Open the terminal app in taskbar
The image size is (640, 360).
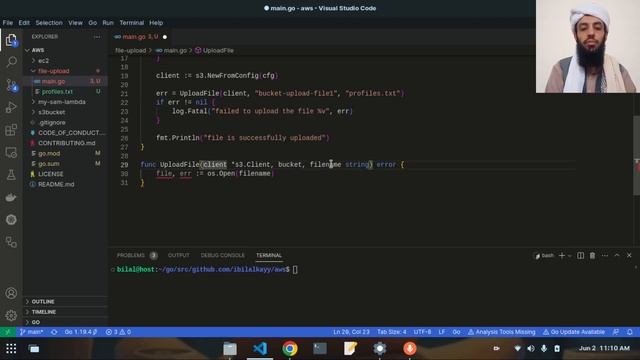pyautogui.click(x=320, y=349)
